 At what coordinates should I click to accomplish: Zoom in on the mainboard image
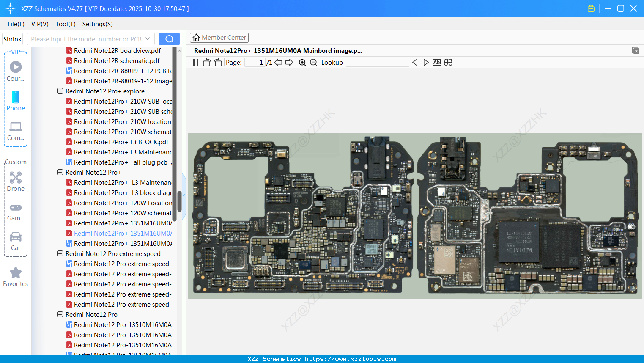pyautogui.click(x=302, y=62)
